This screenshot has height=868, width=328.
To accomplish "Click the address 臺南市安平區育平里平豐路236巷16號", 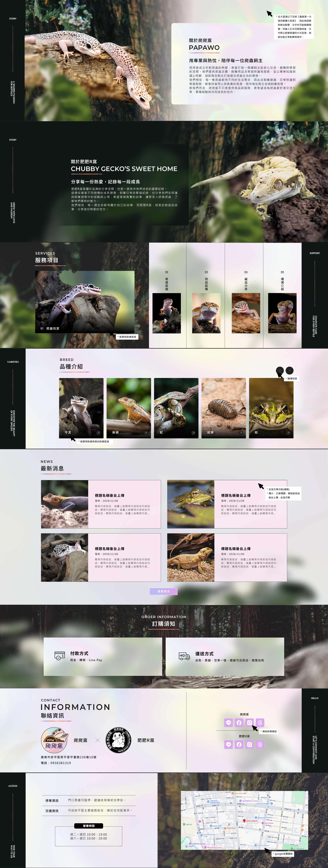I will point(68,757).
